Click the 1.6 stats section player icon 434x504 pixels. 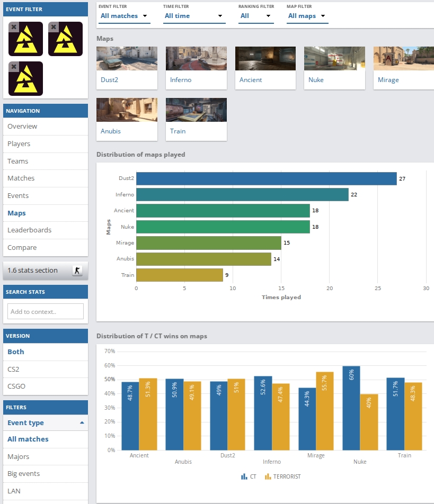tap(77, 271)
